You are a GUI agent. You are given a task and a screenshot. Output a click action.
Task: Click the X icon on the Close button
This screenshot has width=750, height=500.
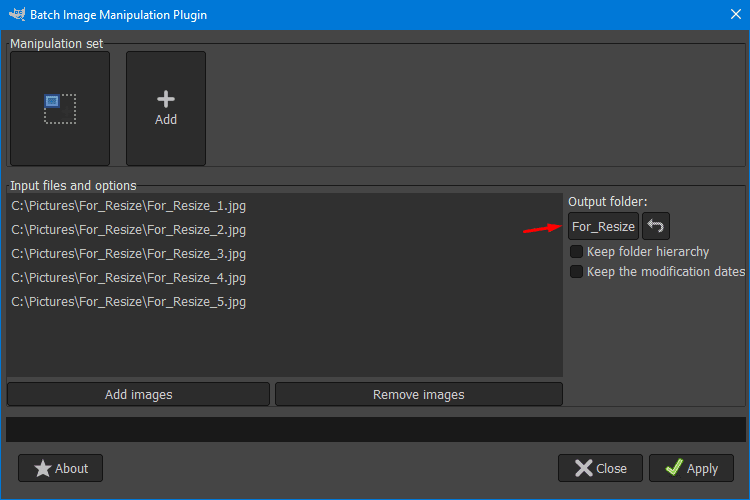tap(584, 468)
